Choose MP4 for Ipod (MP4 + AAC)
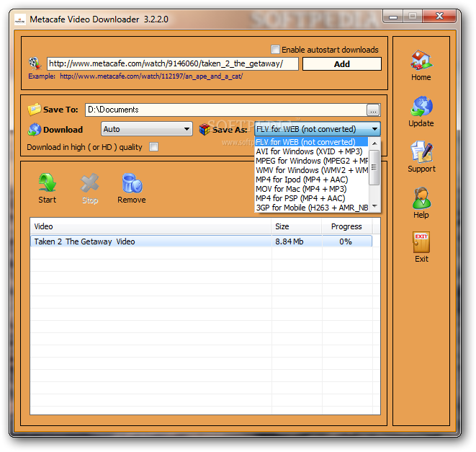Image resolution: width=476 pixels, height=452 pixels. click(x=312, y=180)
